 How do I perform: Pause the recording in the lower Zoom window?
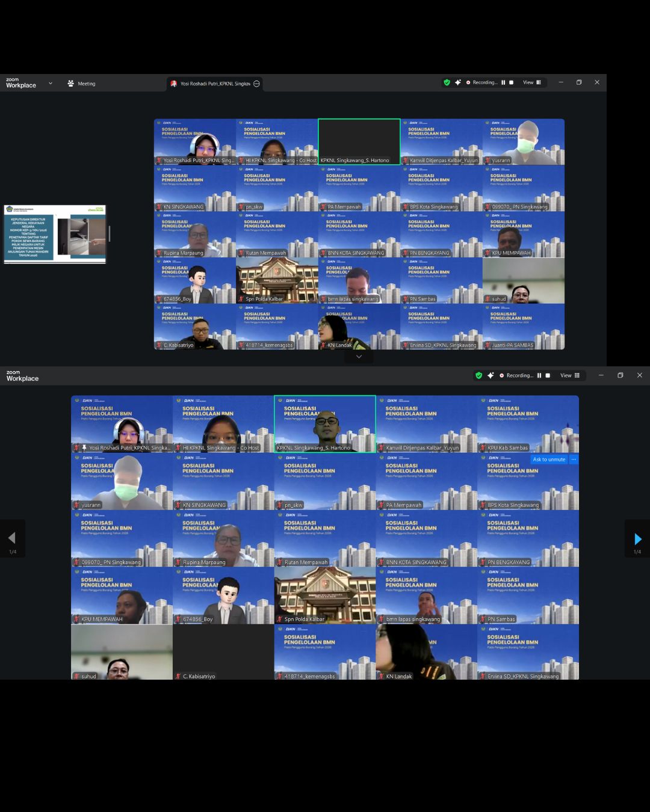(x=539, y=375)
